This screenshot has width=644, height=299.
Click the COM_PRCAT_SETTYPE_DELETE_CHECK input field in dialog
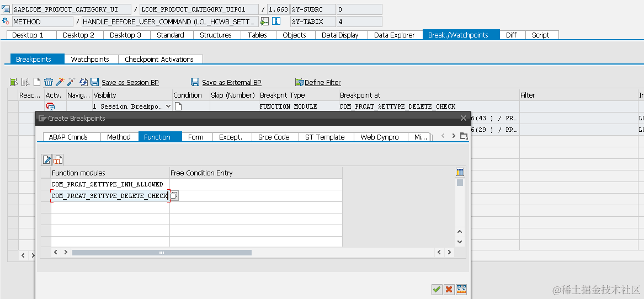[x=110, y=196]
